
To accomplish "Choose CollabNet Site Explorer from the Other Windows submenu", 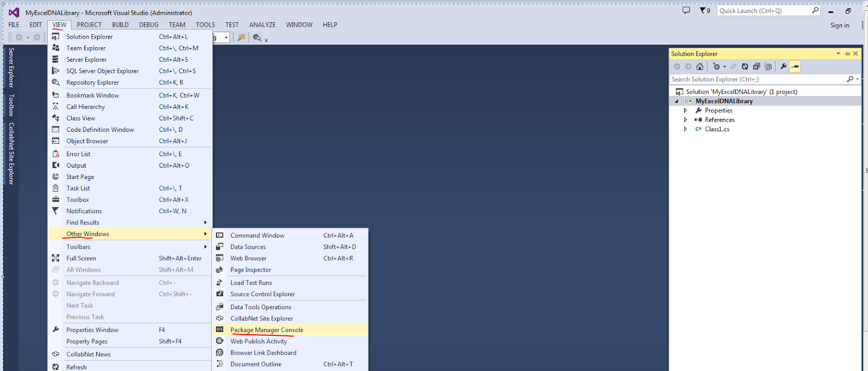I will (290, 318).
